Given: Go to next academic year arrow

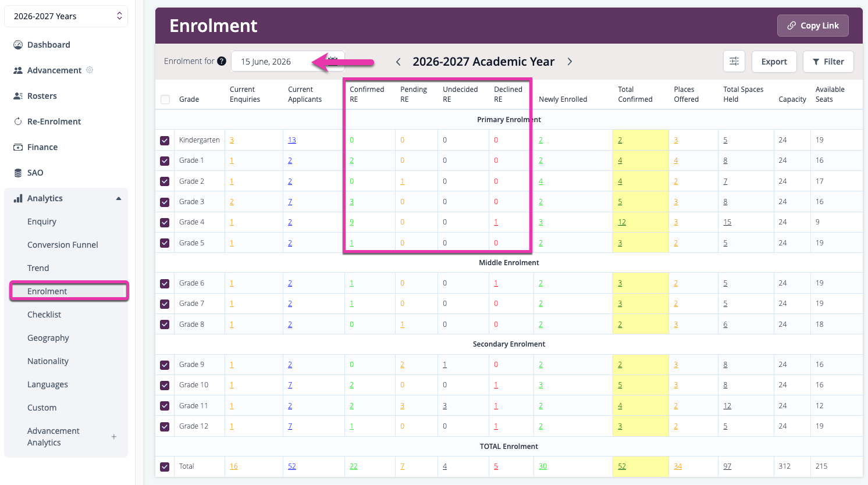Looking at the screenshot, I should (570, 62).
